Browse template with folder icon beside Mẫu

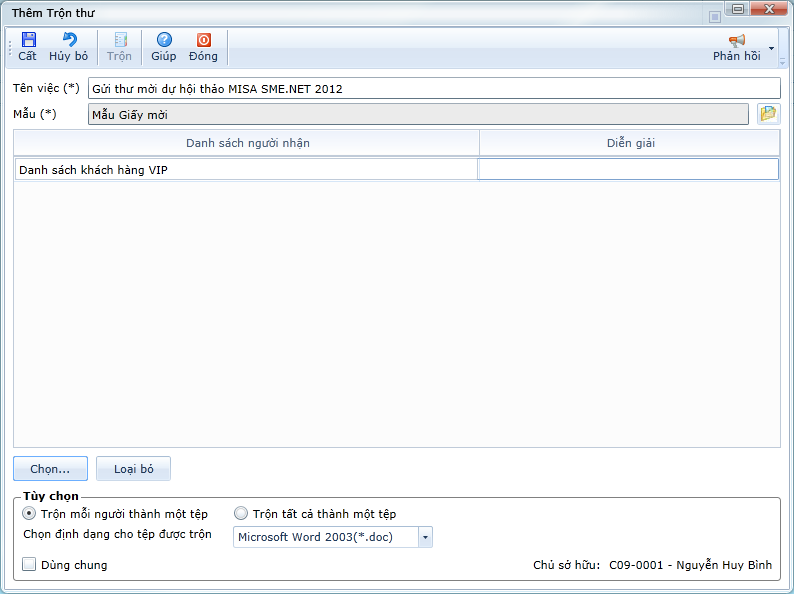767,113
